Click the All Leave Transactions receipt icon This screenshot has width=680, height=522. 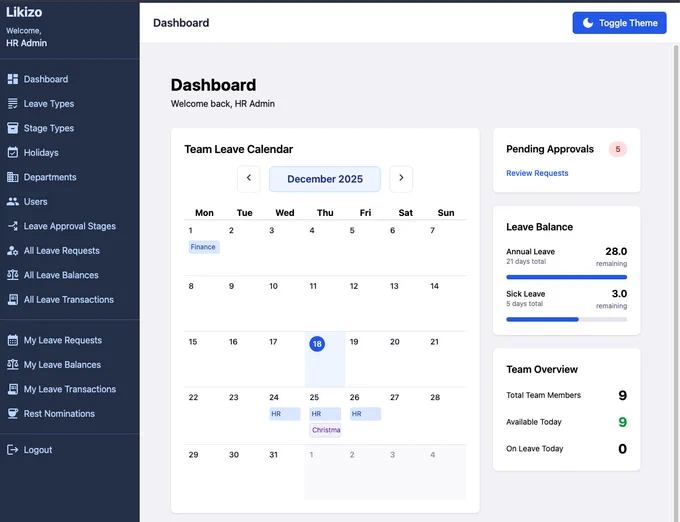point(13,300)
